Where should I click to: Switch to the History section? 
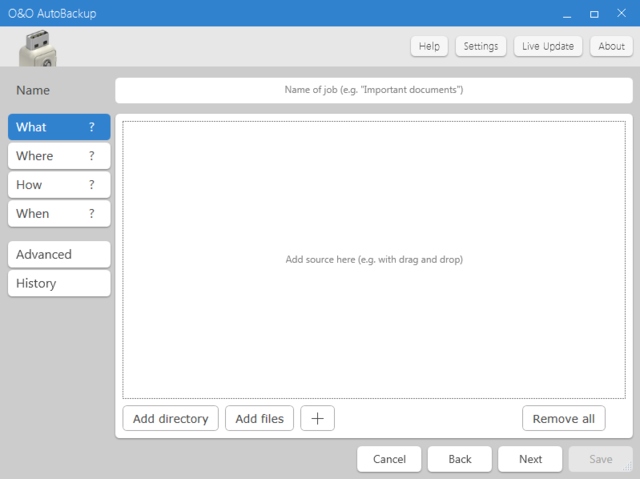pos(59,283)
